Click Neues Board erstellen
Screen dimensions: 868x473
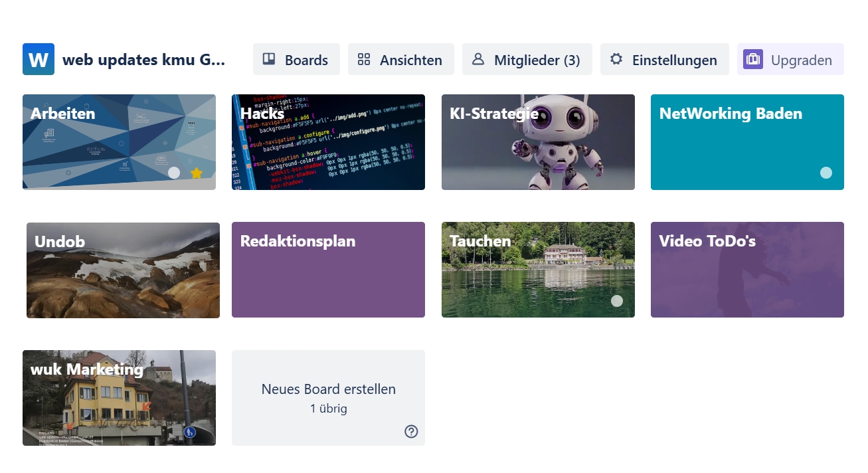328,389
